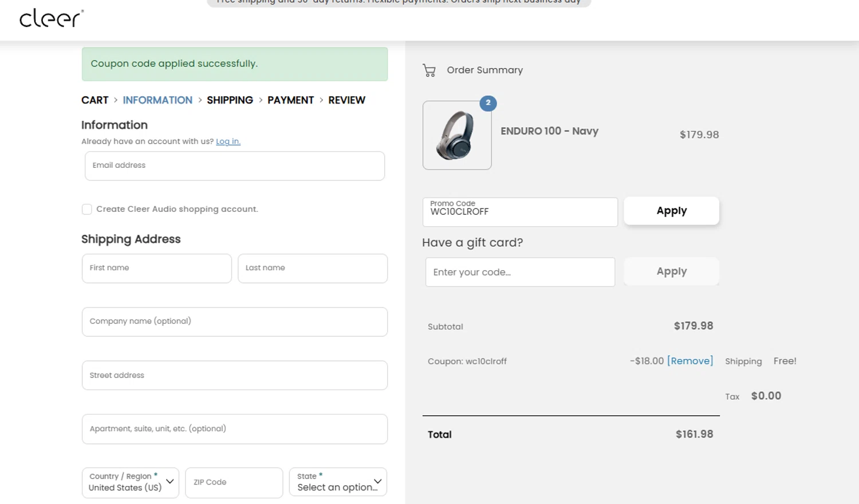
Task: Click the ENDURO 100 - Navy product name
Action: (550, 131)
